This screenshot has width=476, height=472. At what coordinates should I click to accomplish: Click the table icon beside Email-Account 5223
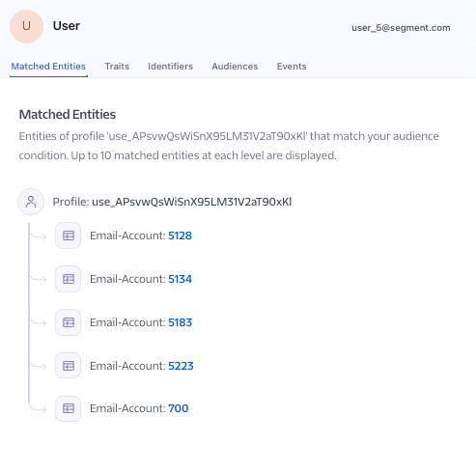click(69, 366)
